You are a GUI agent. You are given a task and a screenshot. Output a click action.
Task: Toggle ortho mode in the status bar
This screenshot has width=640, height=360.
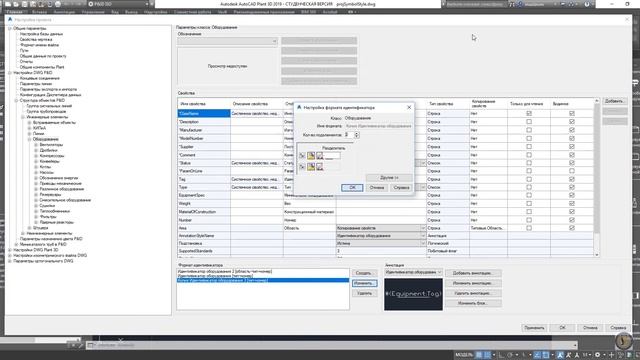(502, 355)
